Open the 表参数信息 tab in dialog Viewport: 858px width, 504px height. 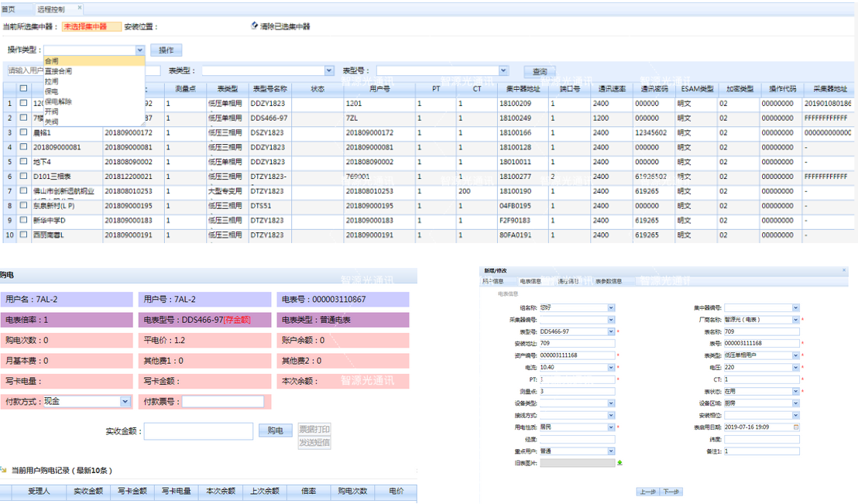(609, 281)
